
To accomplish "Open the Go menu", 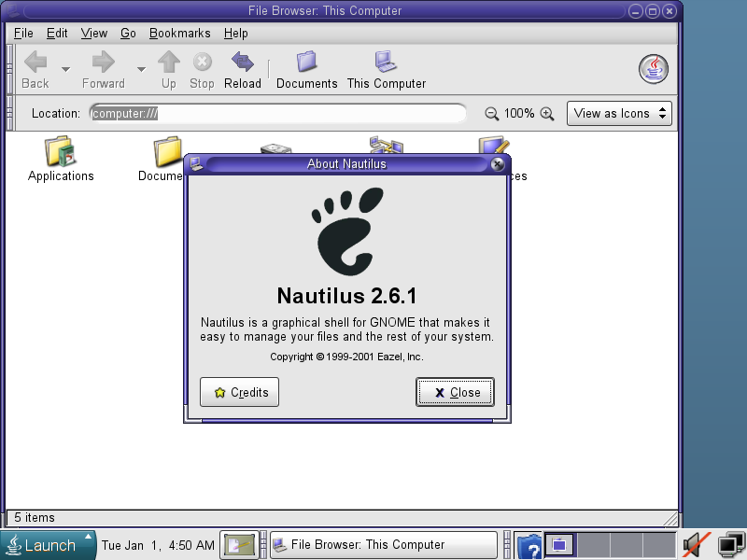I will (128, 34).
